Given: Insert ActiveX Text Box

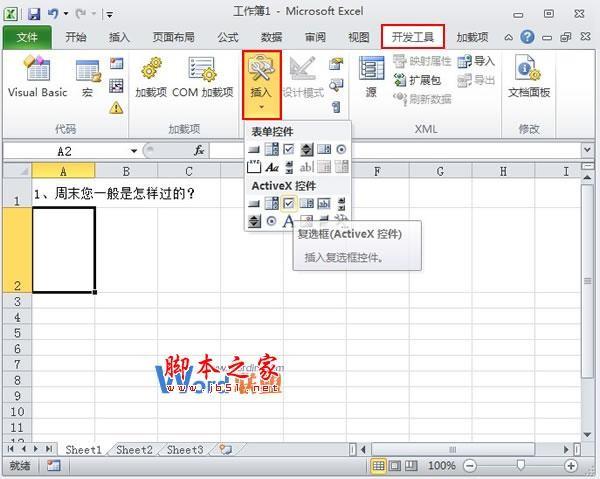Looking at the screenshot, I should click(324, 204).
